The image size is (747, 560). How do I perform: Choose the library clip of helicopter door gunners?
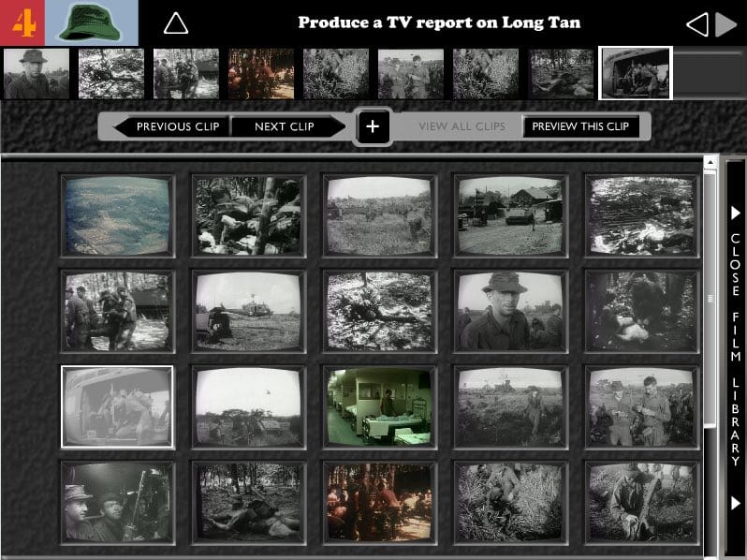pyautogui.click(x=118, y=503)
